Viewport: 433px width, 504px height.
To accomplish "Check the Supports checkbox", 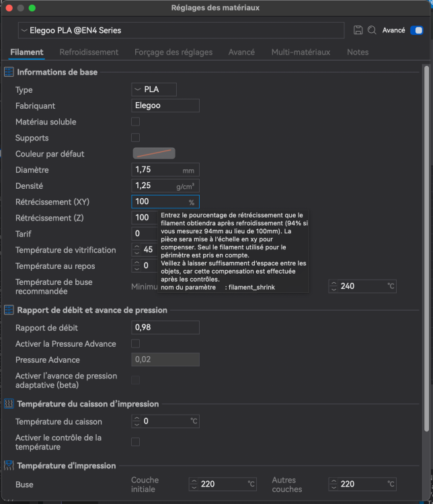I will click(x=135, y=138).
